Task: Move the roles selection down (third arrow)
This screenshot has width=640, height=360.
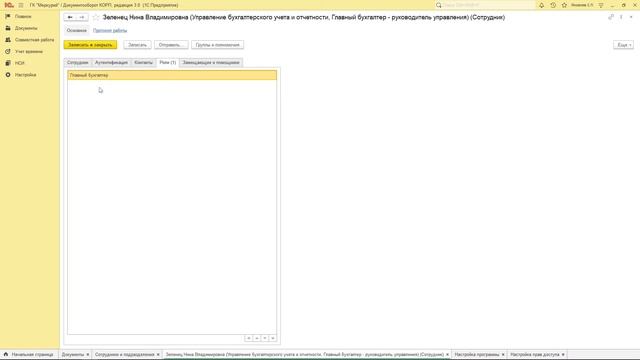Action: pyautogui.click(x=265, y=338)
